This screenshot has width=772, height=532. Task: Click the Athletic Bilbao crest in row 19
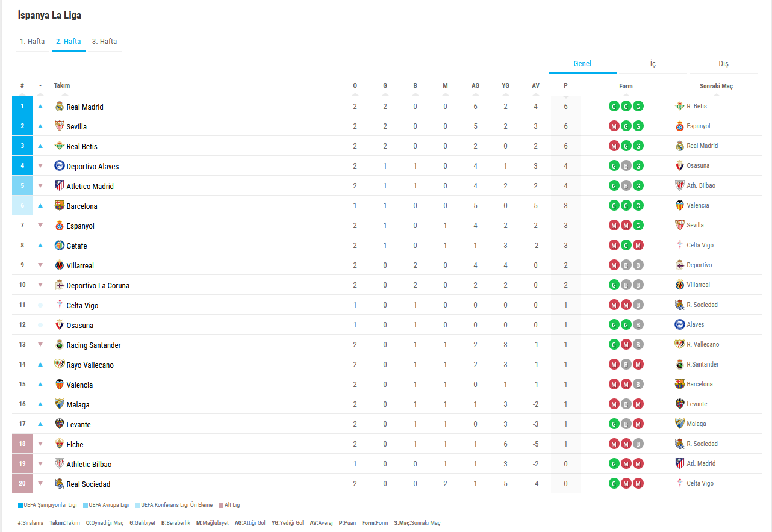[x=59, y=464]
